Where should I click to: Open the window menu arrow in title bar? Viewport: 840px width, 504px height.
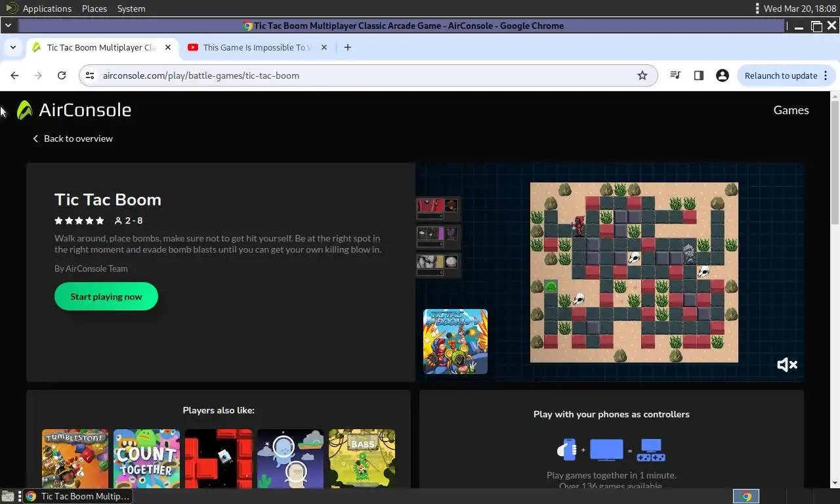(x=8, y=26)
